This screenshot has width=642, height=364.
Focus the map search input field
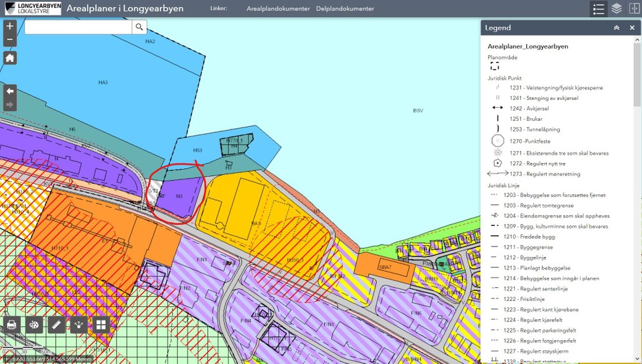(x=78, y=27)
